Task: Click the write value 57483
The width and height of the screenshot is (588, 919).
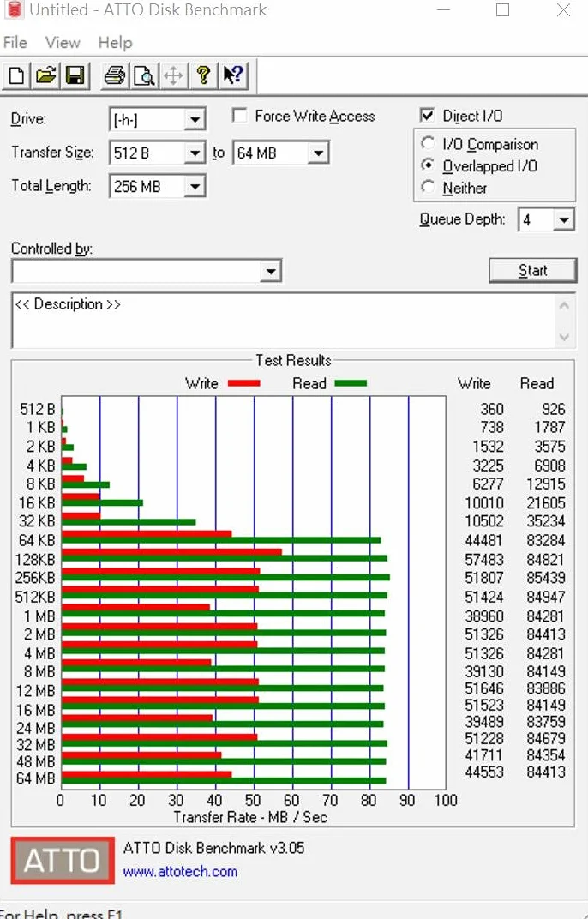Action: coord(484,560)
